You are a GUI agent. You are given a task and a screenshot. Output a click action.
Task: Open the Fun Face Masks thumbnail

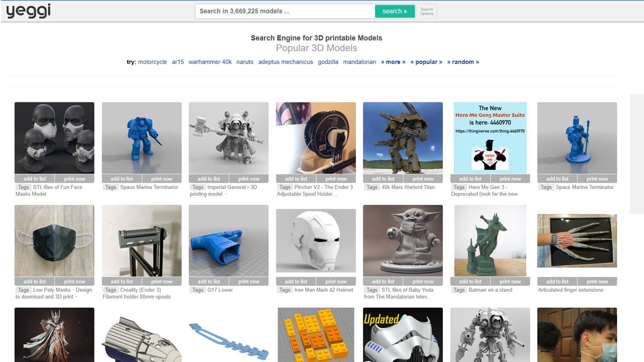click(54, 138)
